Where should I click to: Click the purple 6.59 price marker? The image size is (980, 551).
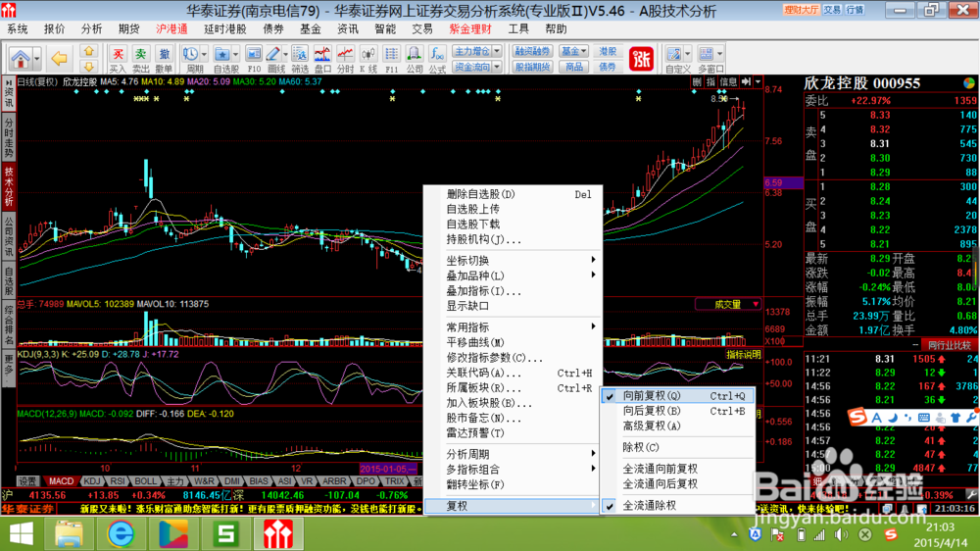(x=783, y=182)
